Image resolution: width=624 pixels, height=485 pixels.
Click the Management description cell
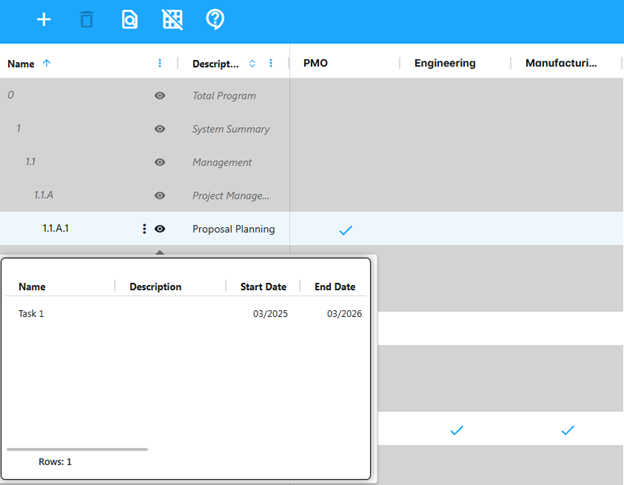pos(222,162)
